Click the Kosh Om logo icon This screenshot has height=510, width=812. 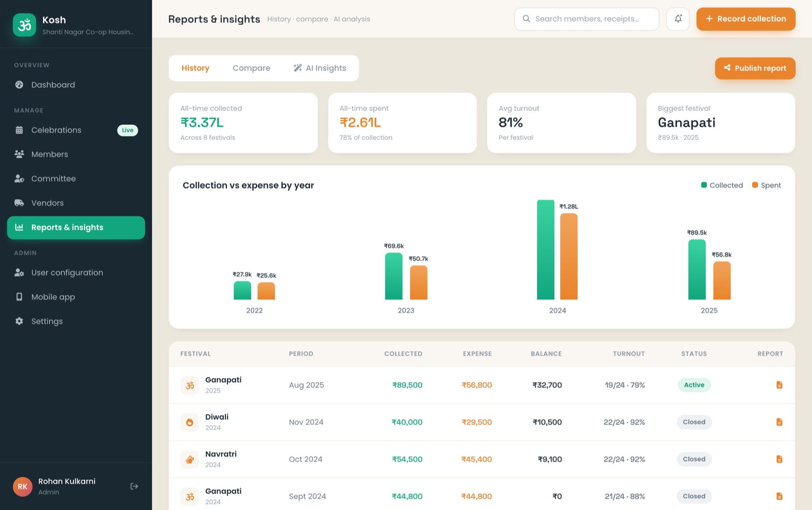click(24, 25)
